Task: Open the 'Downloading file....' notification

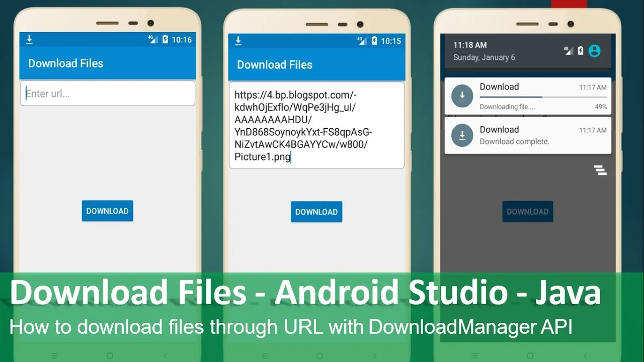Action: 528,96
